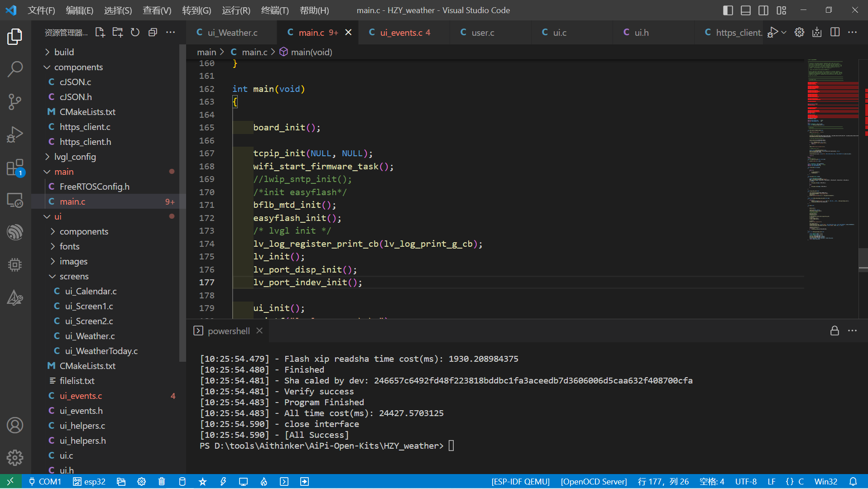The width and height of the screenshot is (868, 489).
Task: Change the esp32 target in the status bar
Action: [x=89, y=482]
